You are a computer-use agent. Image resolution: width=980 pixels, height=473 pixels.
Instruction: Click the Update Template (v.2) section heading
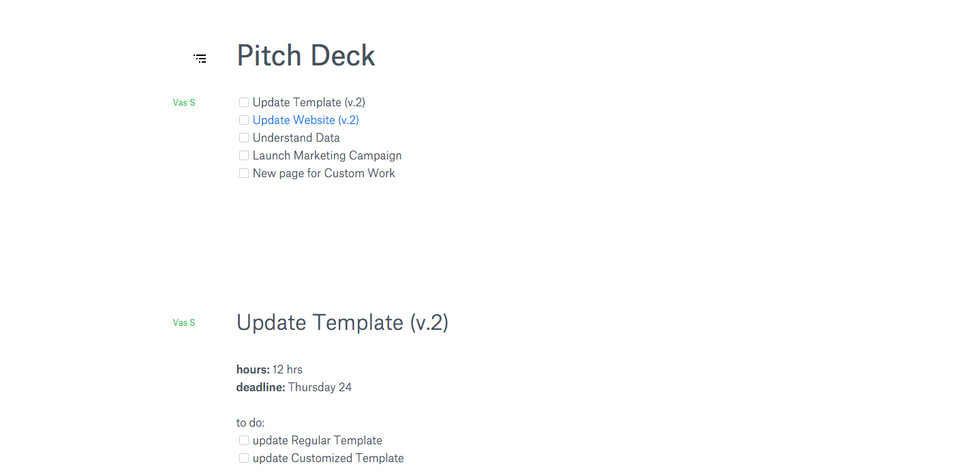(x=342, y=322)
